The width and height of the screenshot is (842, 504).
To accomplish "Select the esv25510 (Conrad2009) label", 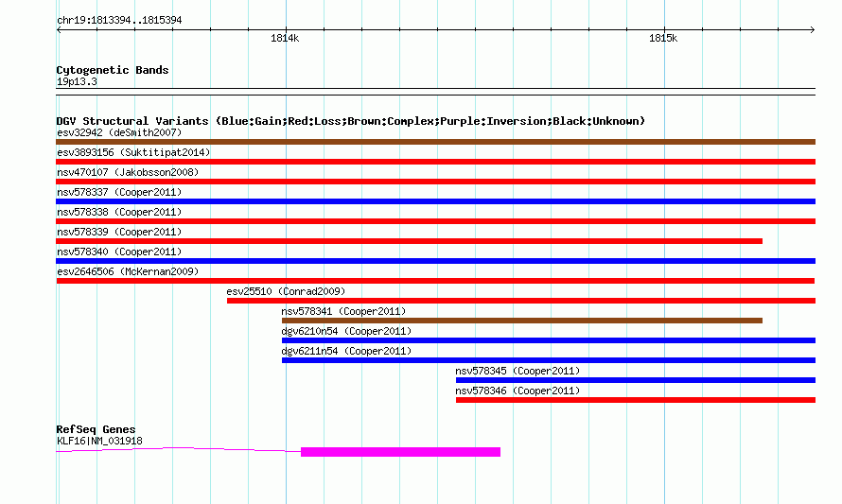I will click(x=286, y=291).
